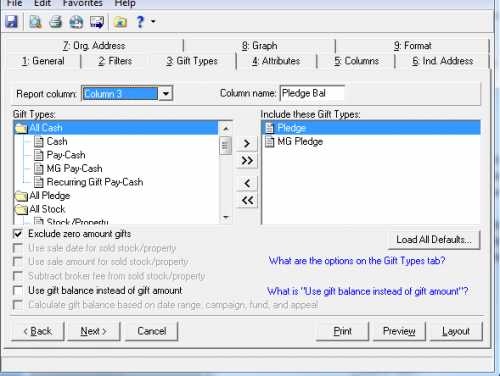Image resolution: width=500 pixels, height=376 pixels.
Task: Click the Back button
Action: coord(38,331)
